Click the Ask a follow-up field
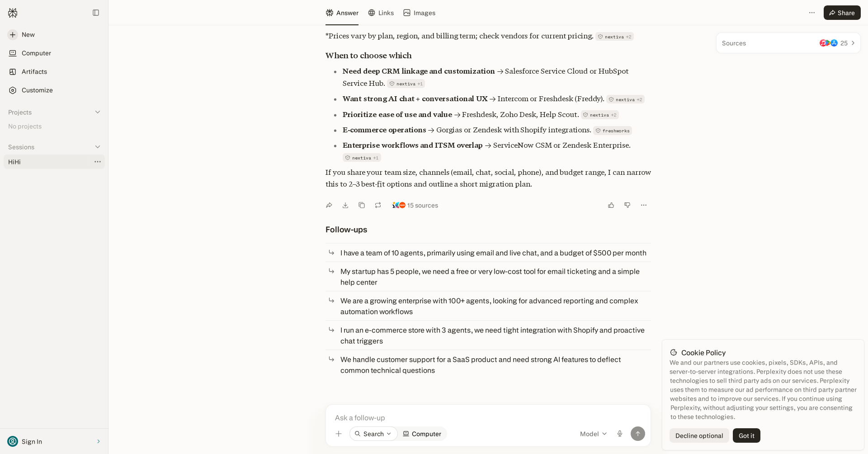Viewport: 868px width, 454px height. tap(488, 417)
